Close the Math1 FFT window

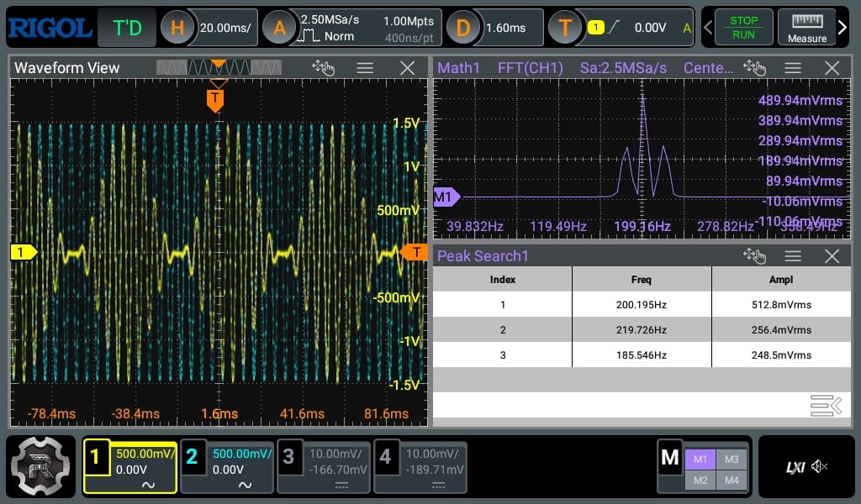tap(832, 68)
